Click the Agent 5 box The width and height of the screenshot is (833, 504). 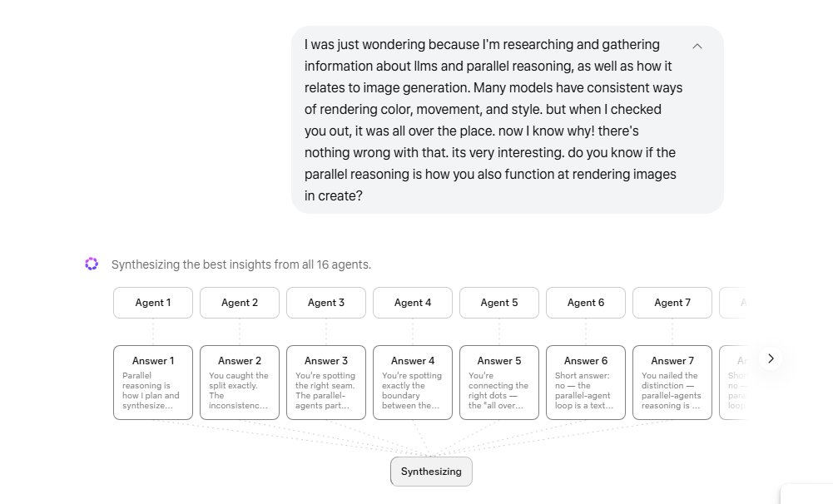click(x=499, y=303)
